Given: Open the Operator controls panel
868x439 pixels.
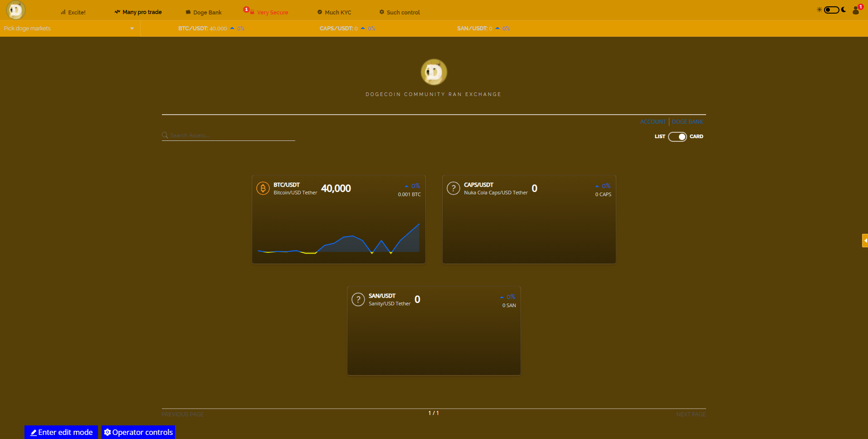Looking at the screenshot, I should coord(138,432).
